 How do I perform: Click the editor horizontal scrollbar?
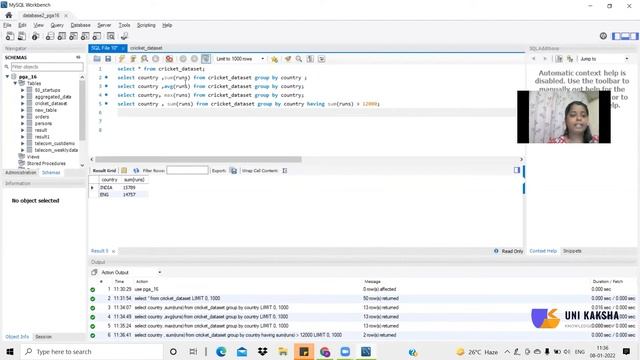pyautogui.click(x=198, y=160)
